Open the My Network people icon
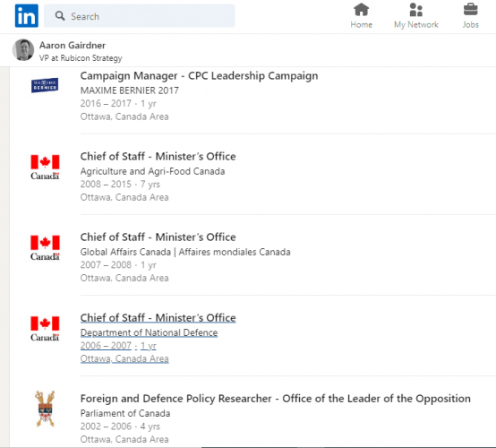496x448 pixels. coord(415,10)
